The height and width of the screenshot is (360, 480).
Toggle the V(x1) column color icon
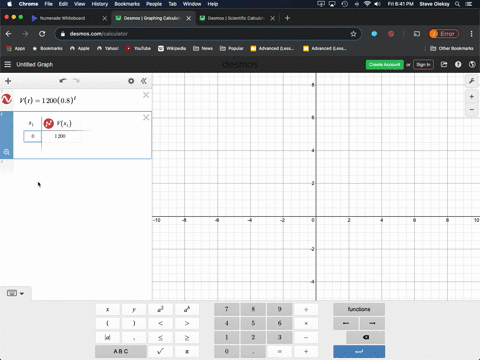point(49,123)
